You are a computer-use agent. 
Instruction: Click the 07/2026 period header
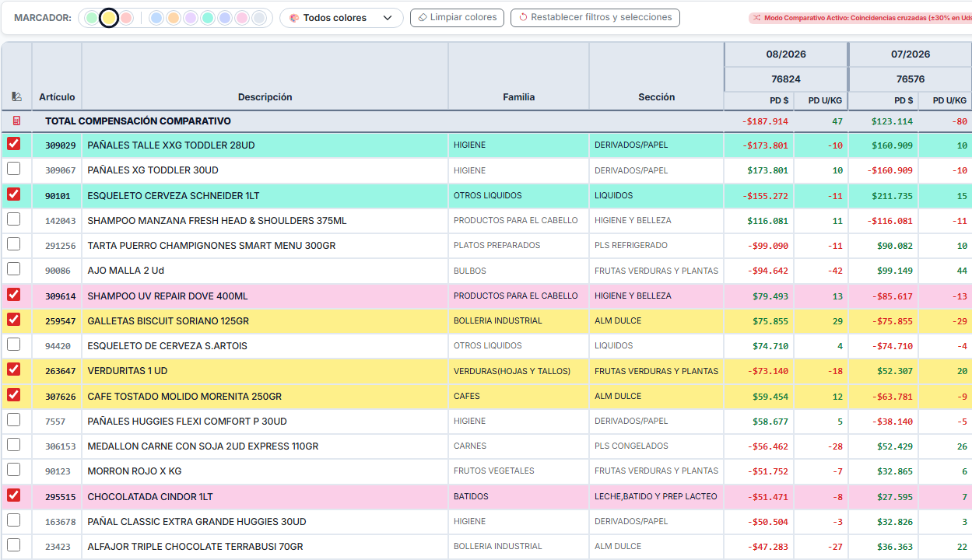click(911, 54)
